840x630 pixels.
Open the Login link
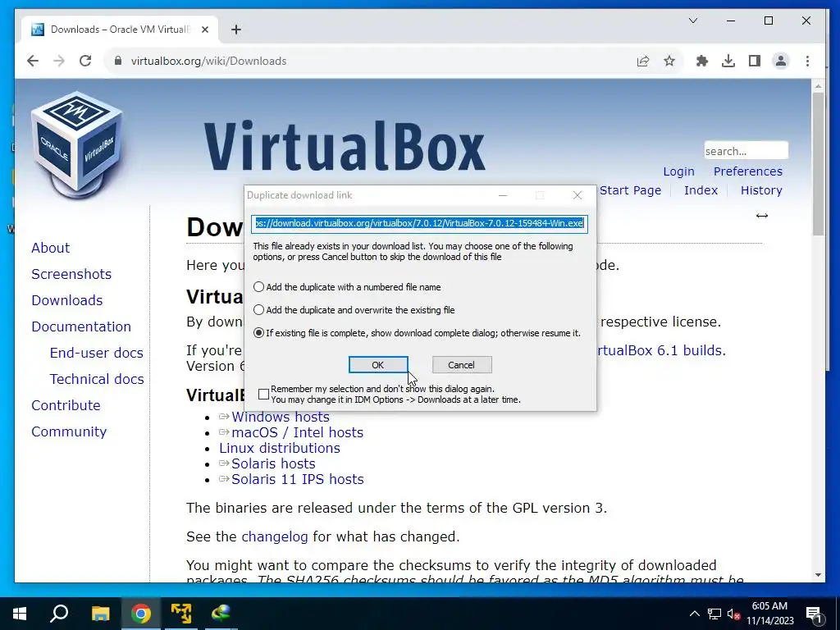[678, 171]
